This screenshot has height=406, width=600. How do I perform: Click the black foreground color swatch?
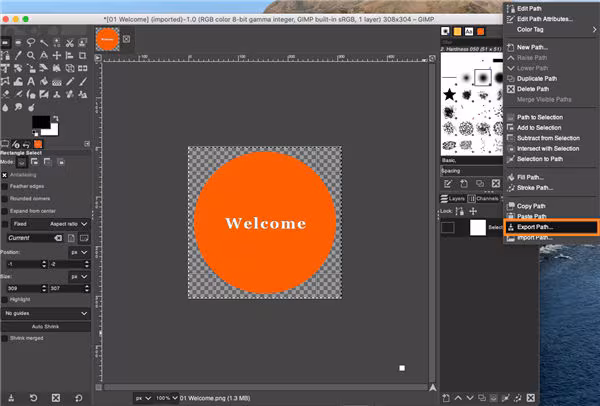[41, 122]
